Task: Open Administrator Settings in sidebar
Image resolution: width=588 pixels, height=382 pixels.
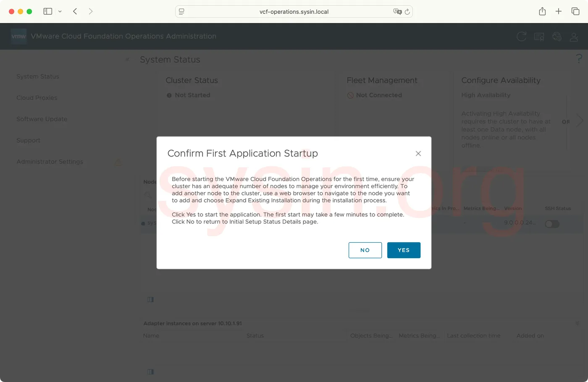Action: click(50, 162)
